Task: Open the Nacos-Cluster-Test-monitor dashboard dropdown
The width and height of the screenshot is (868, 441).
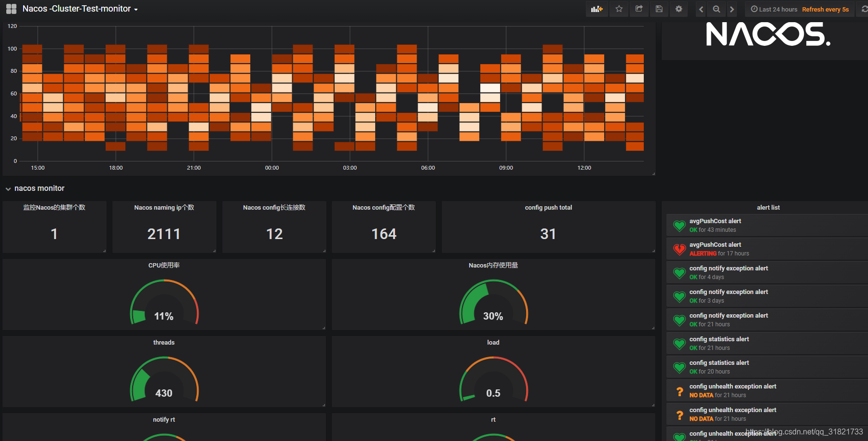Action: 80,9
